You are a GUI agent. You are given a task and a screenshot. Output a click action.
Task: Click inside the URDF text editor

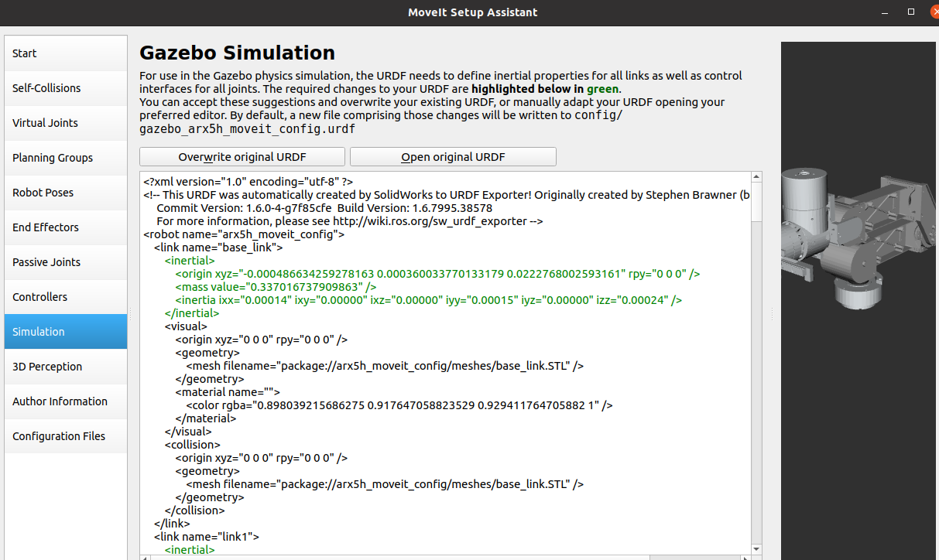(446, 364)
